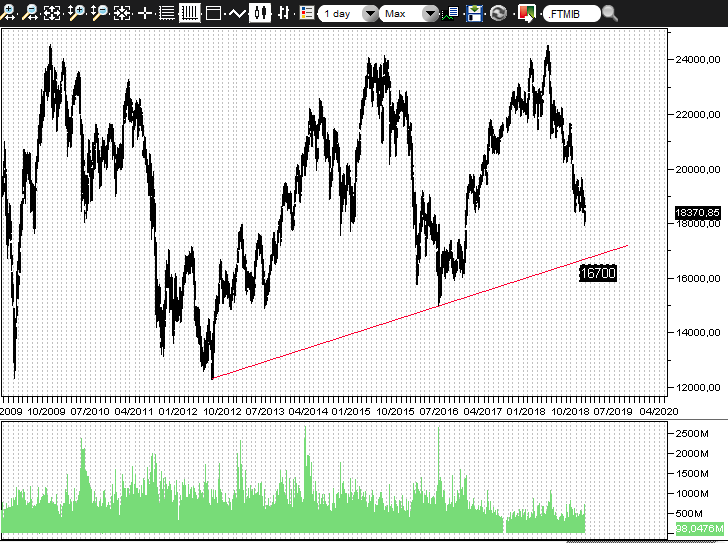Click the red rising trendline
This screenshot has width=728, height=543.
coord(420,312)
